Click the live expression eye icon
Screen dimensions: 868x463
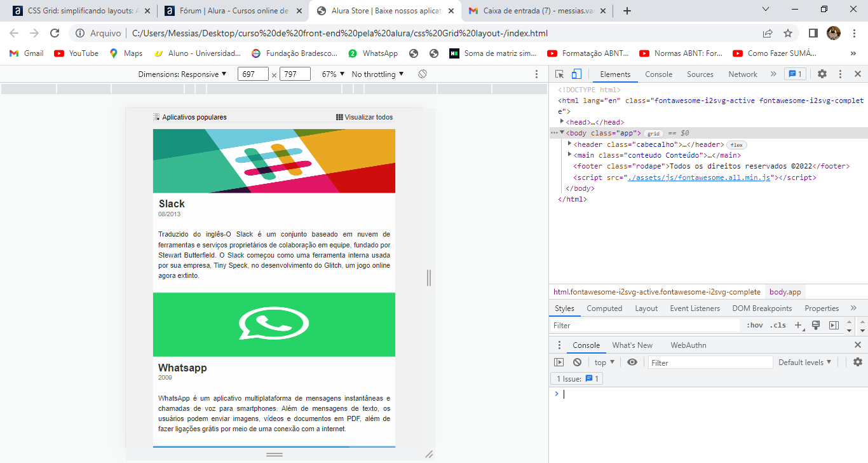click(632, 363)
